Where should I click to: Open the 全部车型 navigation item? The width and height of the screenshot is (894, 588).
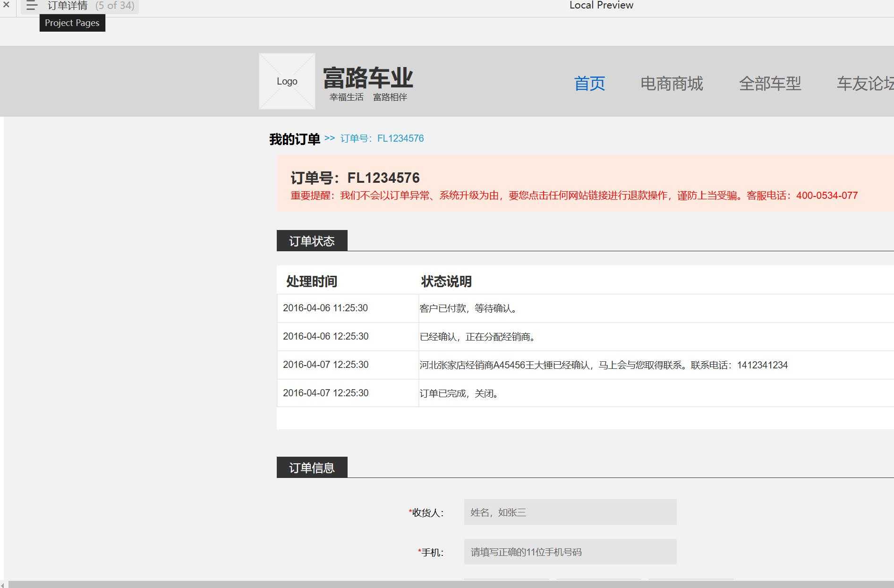coord(770,83)
